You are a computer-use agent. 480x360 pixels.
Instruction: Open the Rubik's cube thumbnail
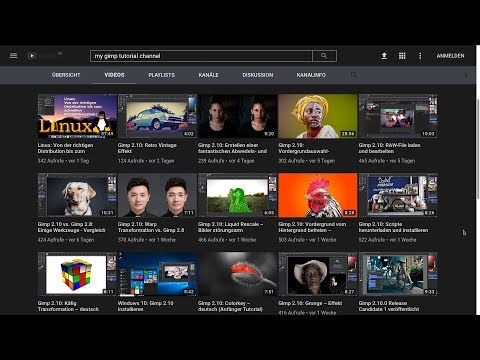tap(77, 274)
